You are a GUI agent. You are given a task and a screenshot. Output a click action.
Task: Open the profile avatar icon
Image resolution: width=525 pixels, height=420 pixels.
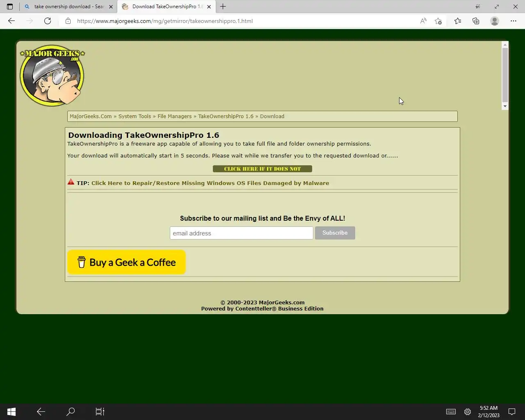tap(495, 21)
